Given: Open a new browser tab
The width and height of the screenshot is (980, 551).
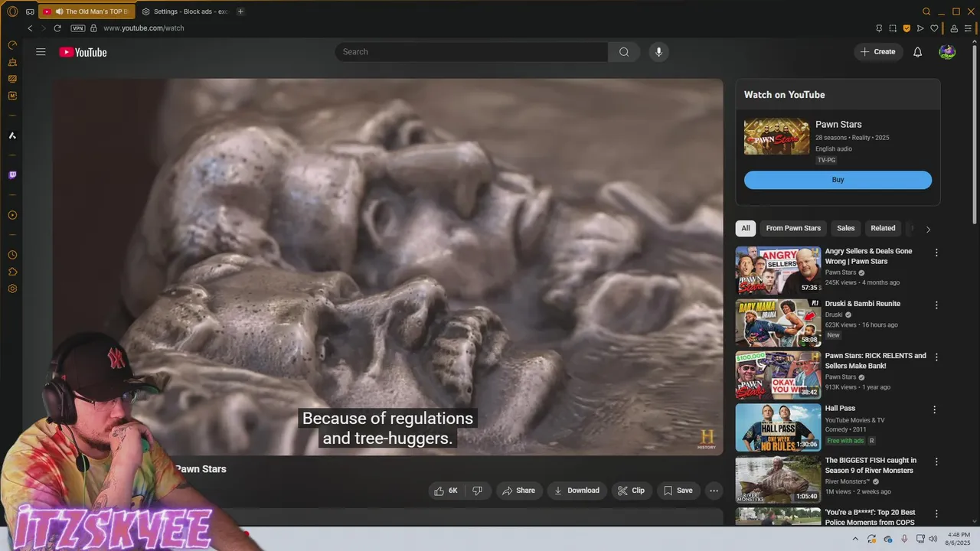Looking at the screenshot, I should 240,11.
